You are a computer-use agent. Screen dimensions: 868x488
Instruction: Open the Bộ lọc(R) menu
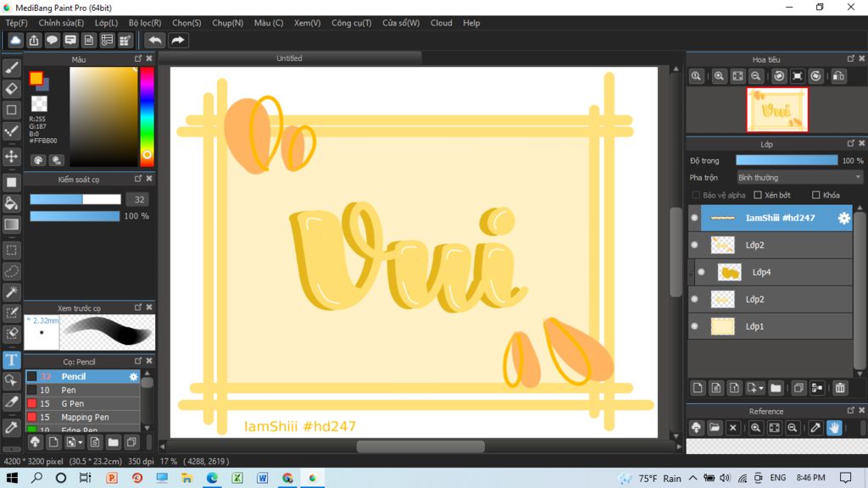click(145, 23)
